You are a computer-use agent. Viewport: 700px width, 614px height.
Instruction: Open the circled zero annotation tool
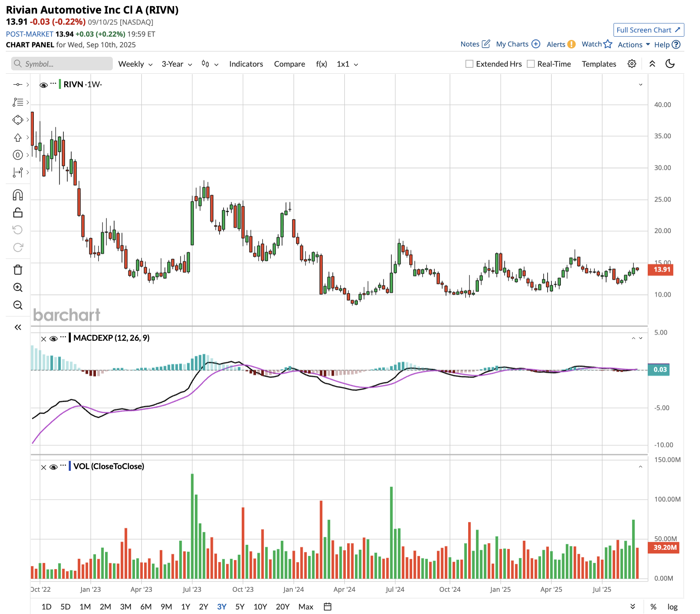tap(18, 155)
